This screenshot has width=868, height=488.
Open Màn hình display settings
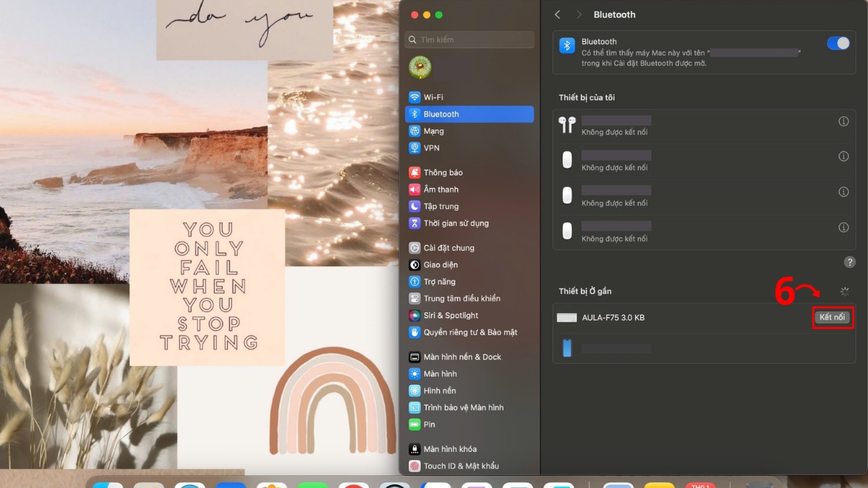[x=469, y=374]
